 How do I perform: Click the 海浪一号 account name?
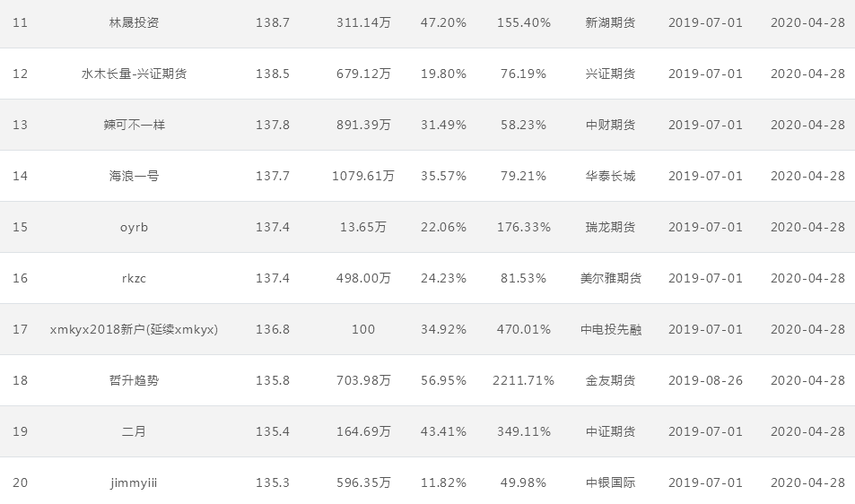point(134,176)
